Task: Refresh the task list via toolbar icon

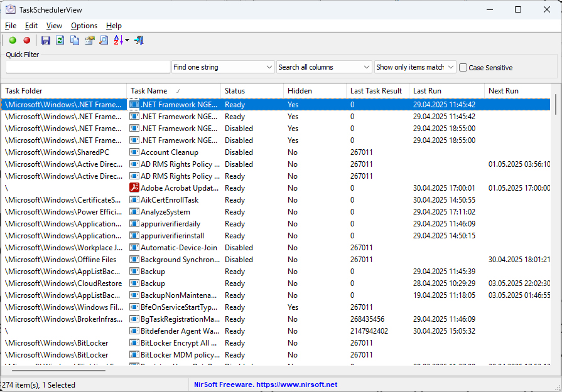Action: (60, 40)
